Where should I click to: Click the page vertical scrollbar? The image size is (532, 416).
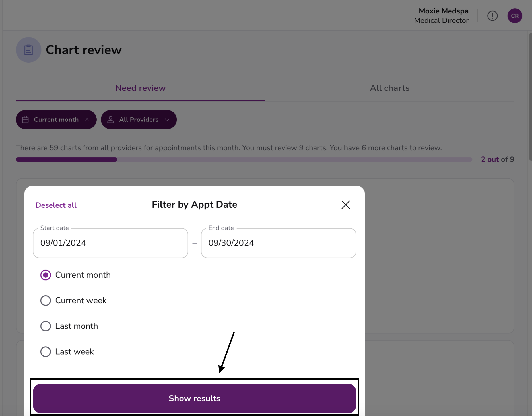tap(530, 97)
